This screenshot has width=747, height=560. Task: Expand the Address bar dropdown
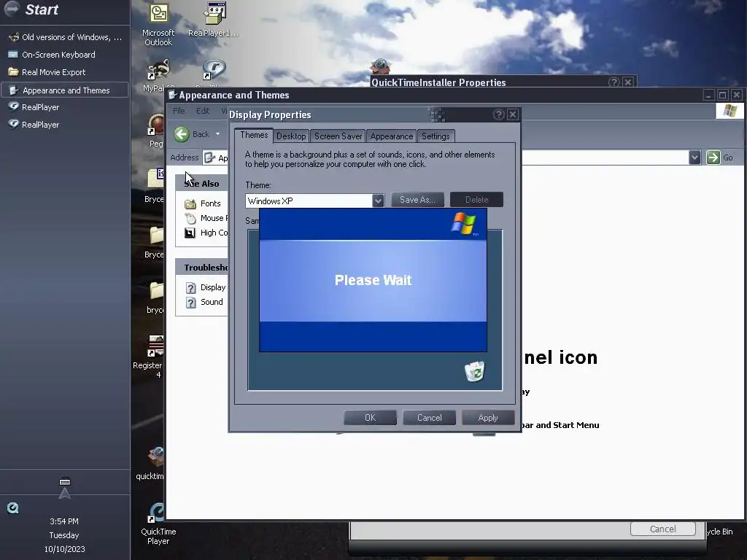coord(694,157)
